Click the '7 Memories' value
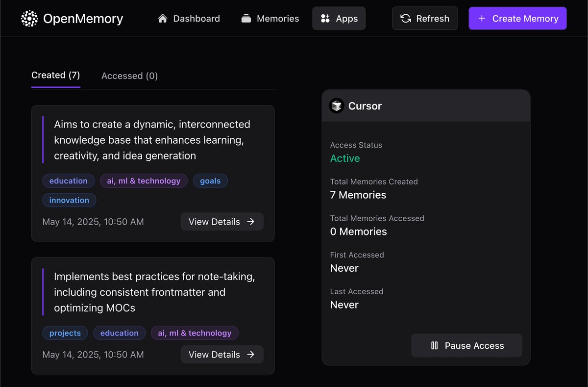The height and width of the screenshot is (387, 588). click(358, 195)
